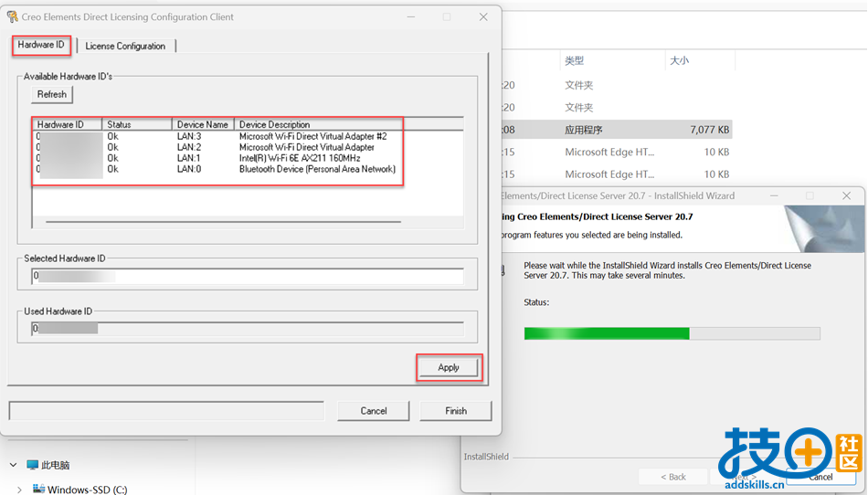
Task: Click the Status column header
Action: tap(137, 124)
